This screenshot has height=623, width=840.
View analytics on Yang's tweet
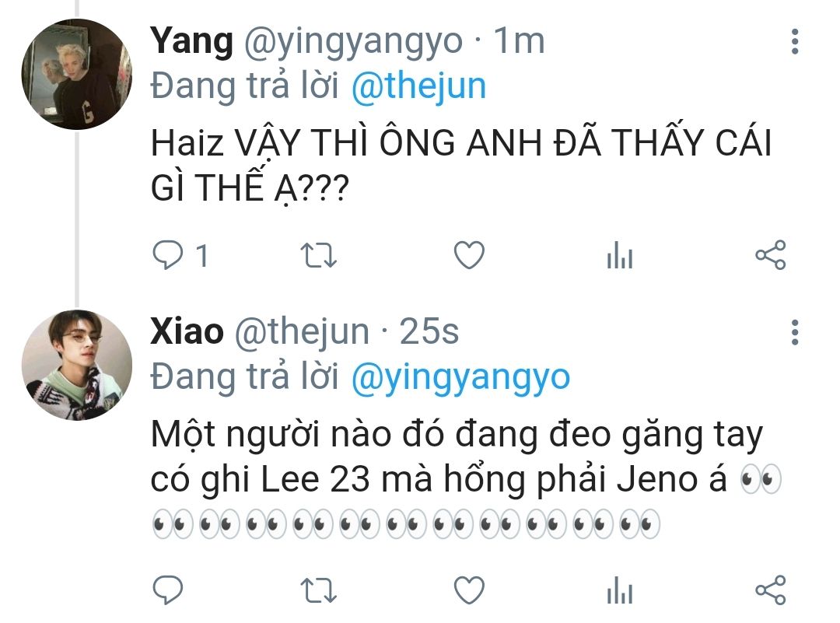tap(620, 255)
